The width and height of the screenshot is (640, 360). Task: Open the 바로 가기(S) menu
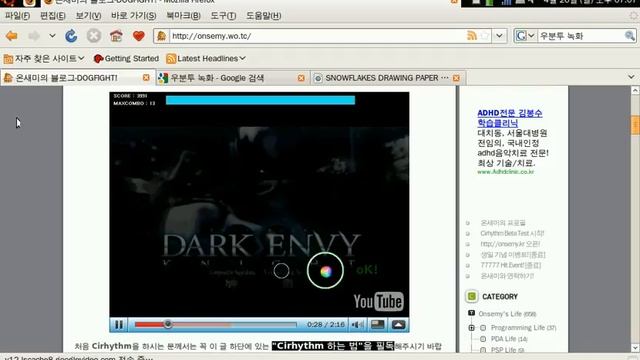[133, 16]
